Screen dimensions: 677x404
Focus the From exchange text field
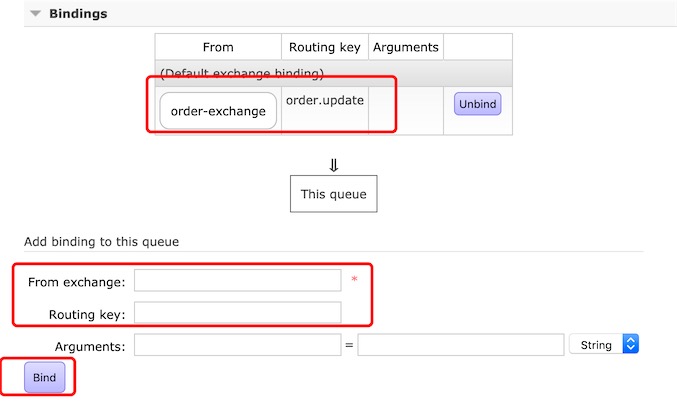coord(237,281)
